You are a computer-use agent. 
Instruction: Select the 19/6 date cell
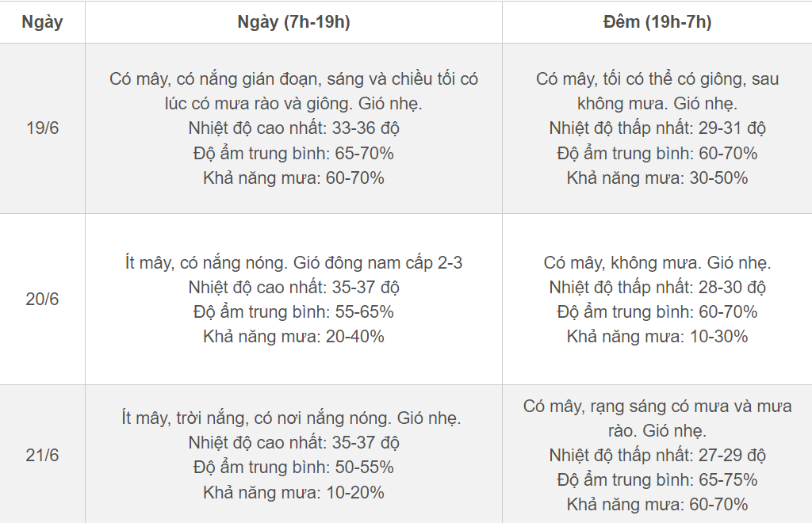42,128
